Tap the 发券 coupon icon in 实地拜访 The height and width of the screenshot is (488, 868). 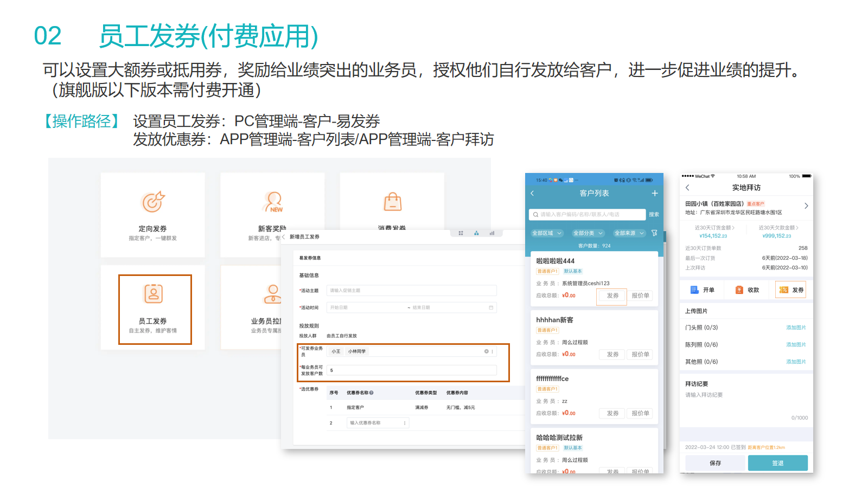(783, 290)
